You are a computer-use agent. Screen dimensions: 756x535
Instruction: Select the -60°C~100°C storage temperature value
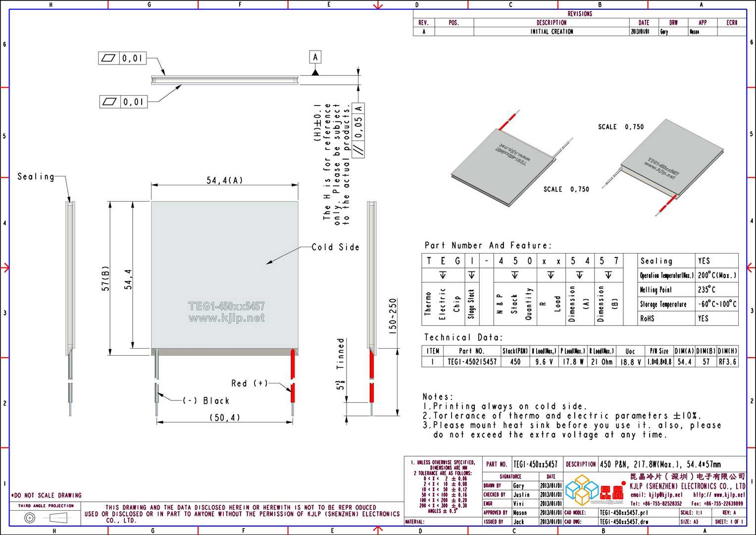point(717,304)
